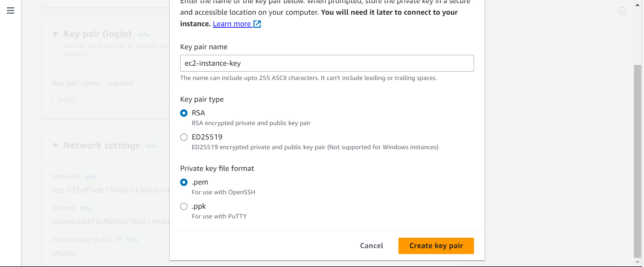Open Info link beside Subnet
This screenshot has height=267, width=644.
pos(86,208)
